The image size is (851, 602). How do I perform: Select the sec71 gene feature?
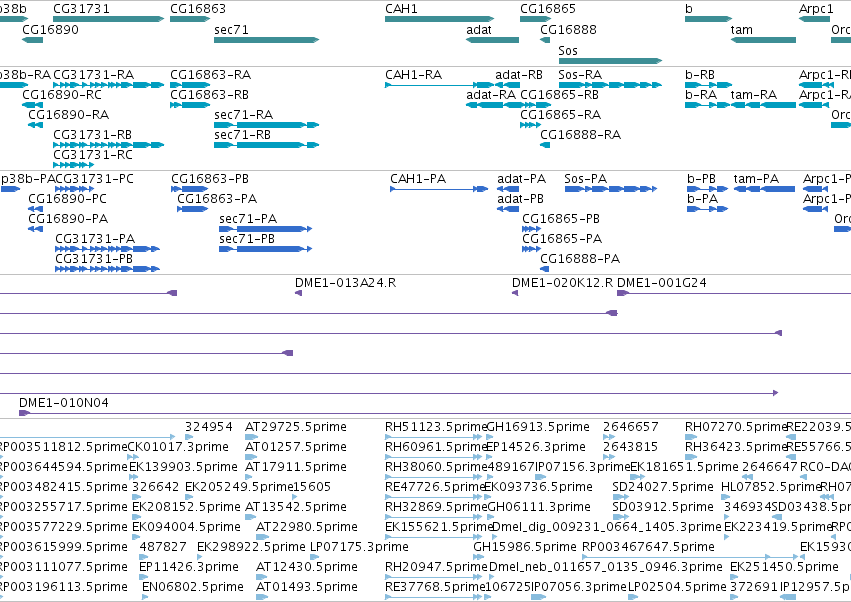pyautogui.click(x=266, y=40)
